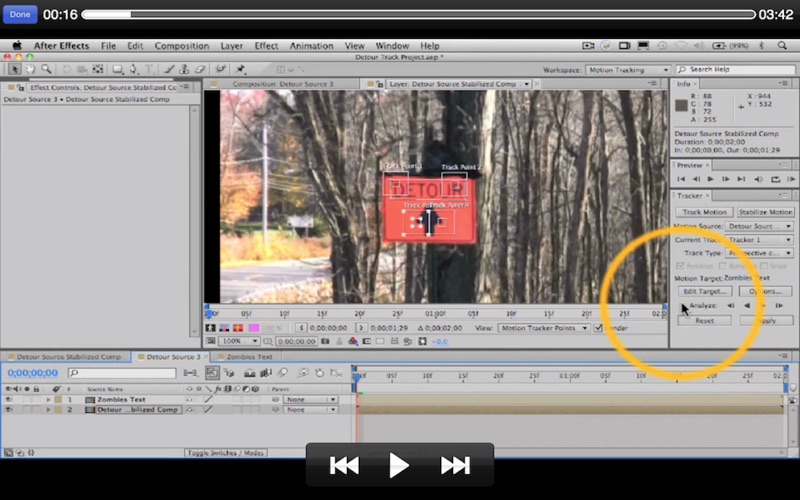The height and width of the screenshot is (500, 800).
Task: Click the rewind button in video player
Action: point(344,465)
